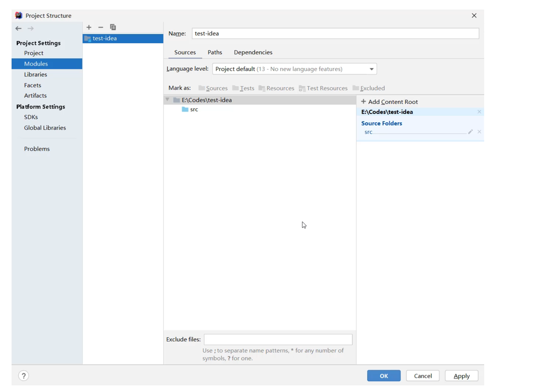
Task: Open Global Libraries settings
Action: [45, 128]
